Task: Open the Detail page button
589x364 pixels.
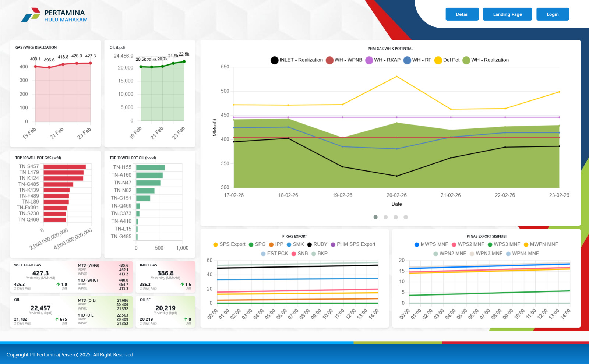Action: pos(462,14)
